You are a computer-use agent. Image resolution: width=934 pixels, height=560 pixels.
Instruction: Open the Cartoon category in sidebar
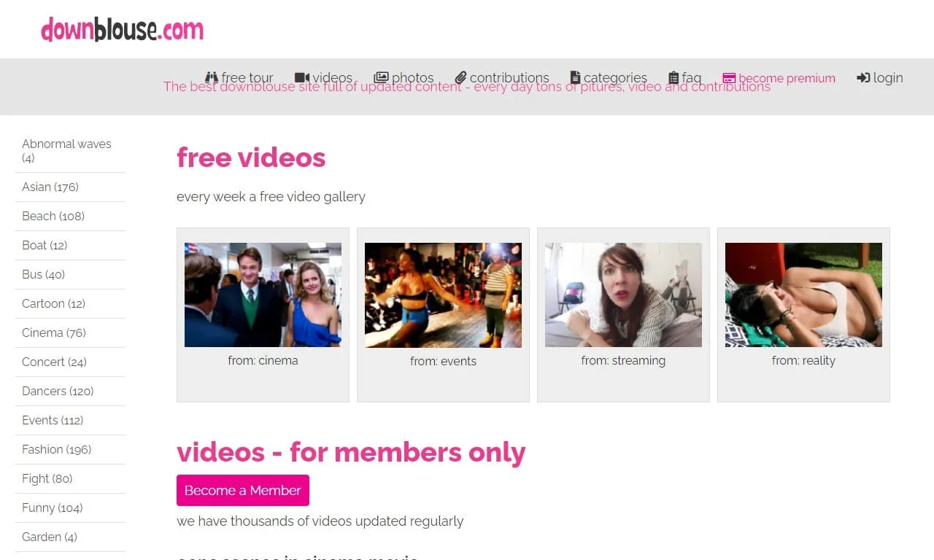coord(53,303)
